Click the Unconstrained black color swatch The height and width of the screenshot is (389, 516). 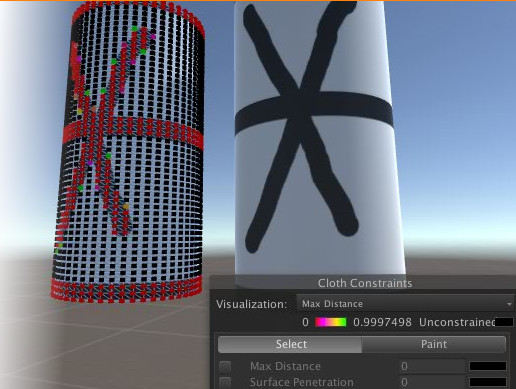pyautogui.click(x=504, y=322)
